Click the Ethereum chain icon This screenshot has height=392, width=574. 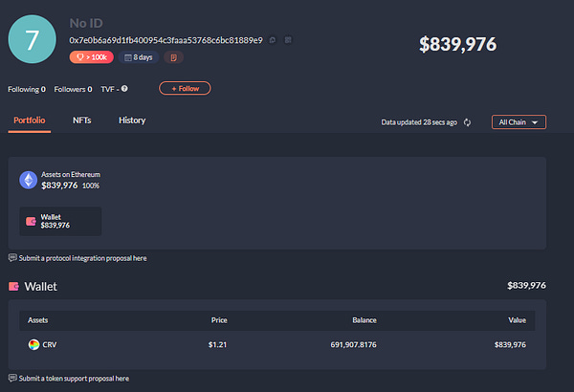pyautogui.click(x=28, y=180)
